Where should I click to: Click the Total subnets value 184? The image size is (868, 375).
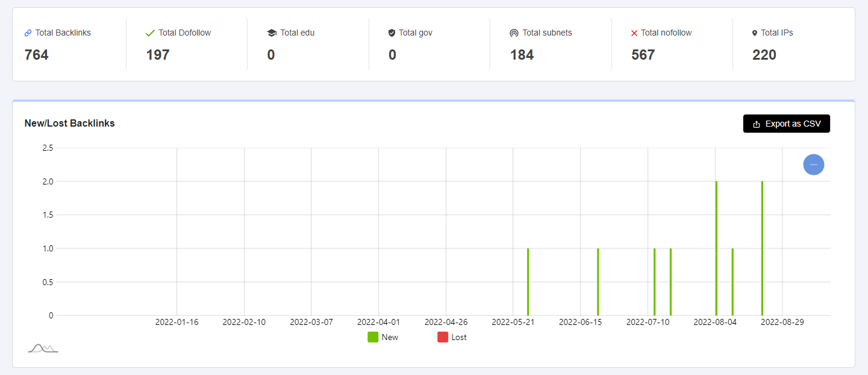(522, 55)
